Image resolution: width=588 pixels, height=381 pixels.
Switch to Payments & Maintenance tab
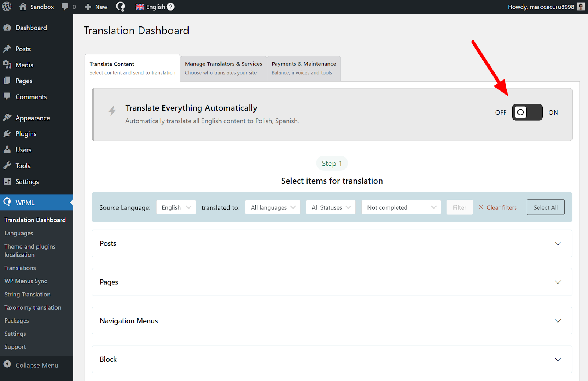304,68
